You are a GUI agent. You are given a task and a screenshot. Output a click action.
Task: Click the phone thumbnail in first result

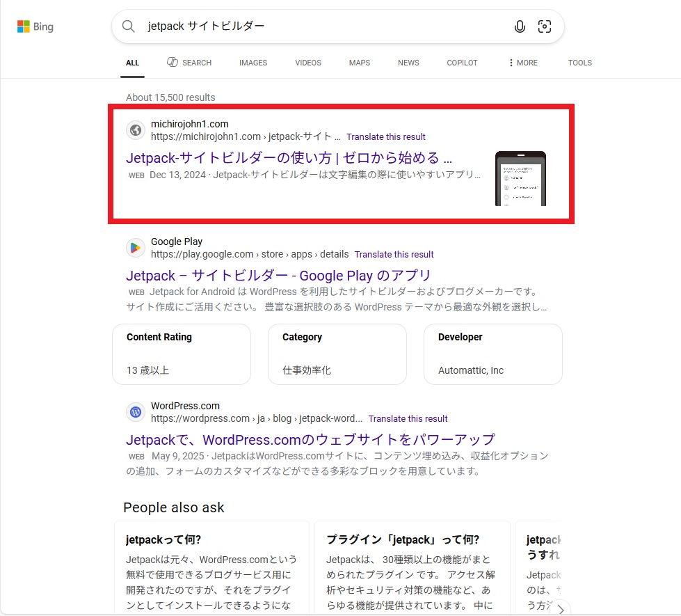(x=521, y=178)
